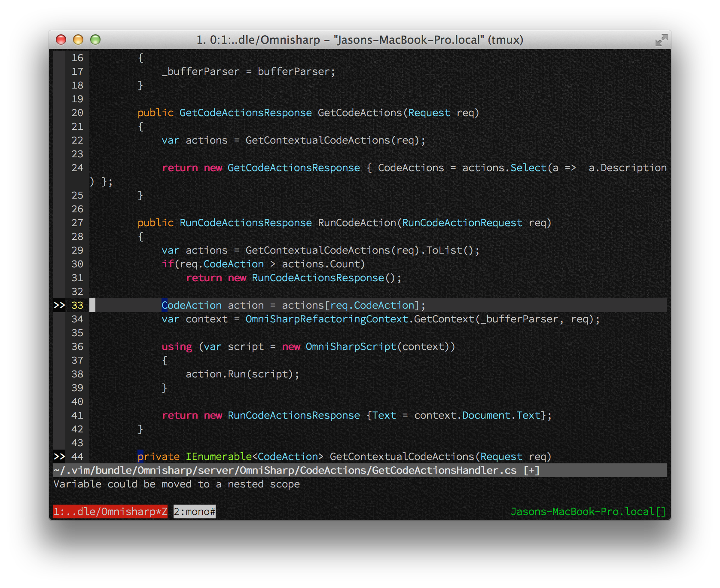
Task: Click message 'Variable could be moved to a nested scope'
Action: pos(177,484)
